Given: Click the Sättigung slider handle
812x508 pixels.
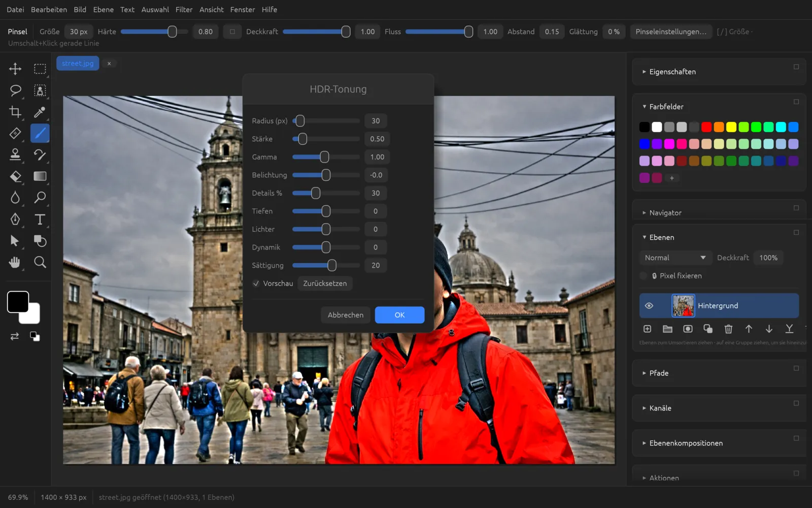Looking at the screenshot, I should click(332, 265).
